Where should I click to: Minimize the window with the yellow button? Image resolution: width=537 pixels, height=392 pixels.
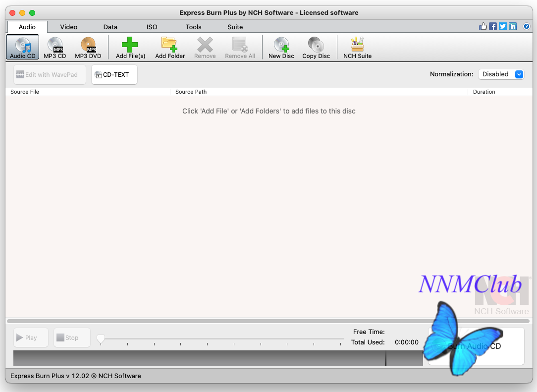point(22,13)
